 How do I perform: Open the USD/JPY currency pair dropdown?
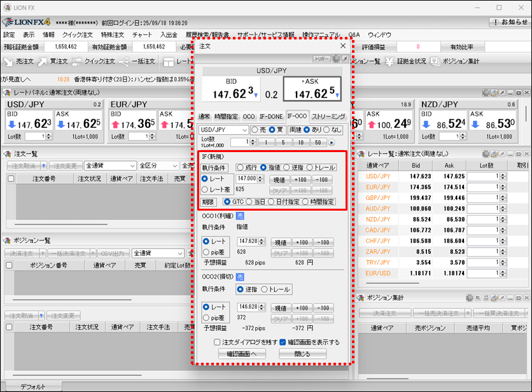point(223,130)
